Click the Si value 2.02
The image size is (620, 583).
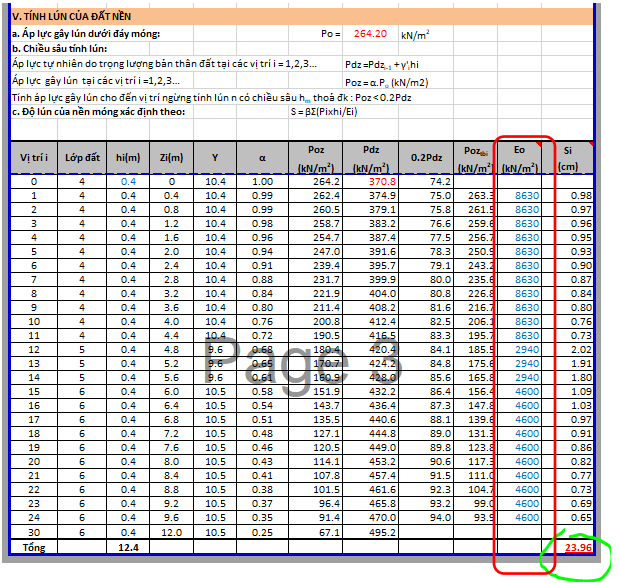(x=580, y=350)
